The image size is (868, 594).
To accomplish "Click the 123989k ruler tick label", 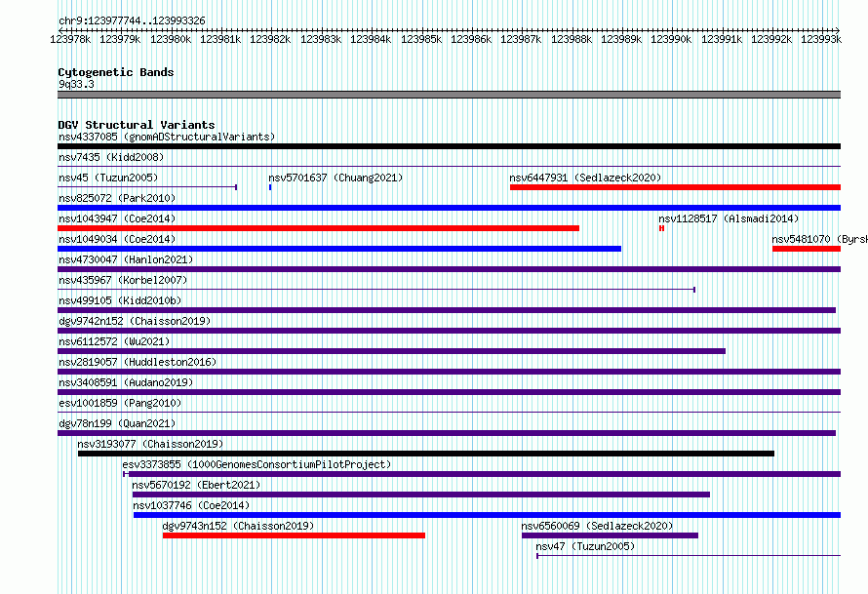I will point(621,39).
